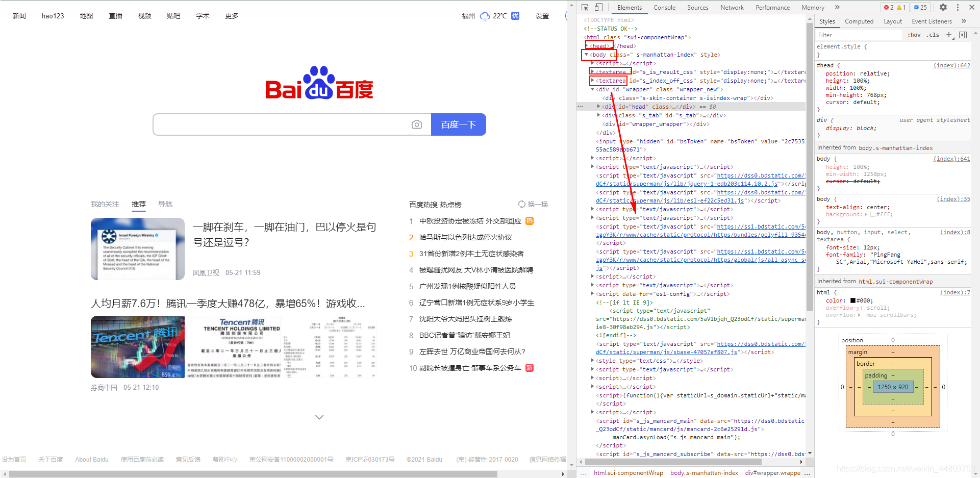Open the black #000 color swatch
The width and height of the screenshot is (980, 478).
coord(852,300)
